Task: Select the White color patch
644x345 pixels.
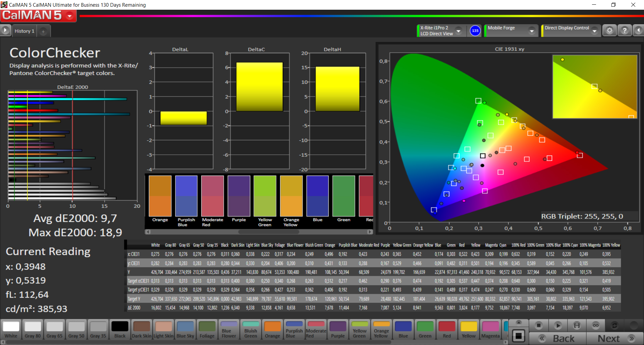Action: [x=11, y=330]
